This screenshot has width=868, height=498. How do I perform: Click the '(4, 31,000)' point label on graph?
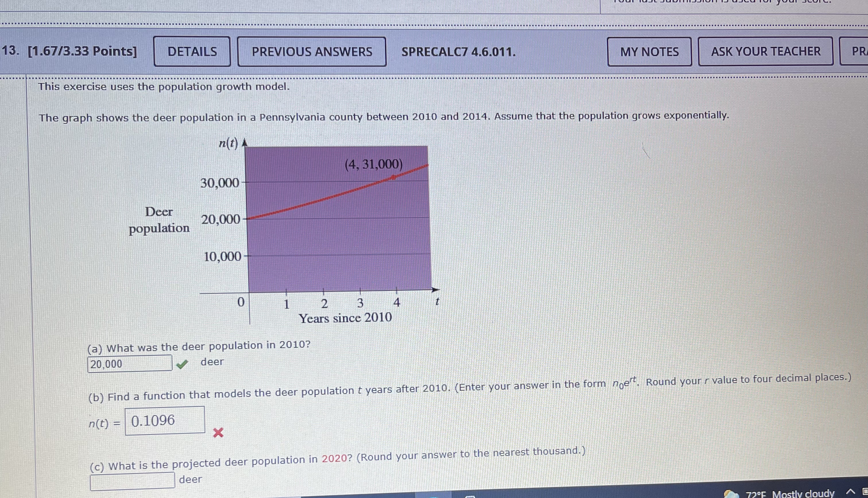click(x=374, y=164)
